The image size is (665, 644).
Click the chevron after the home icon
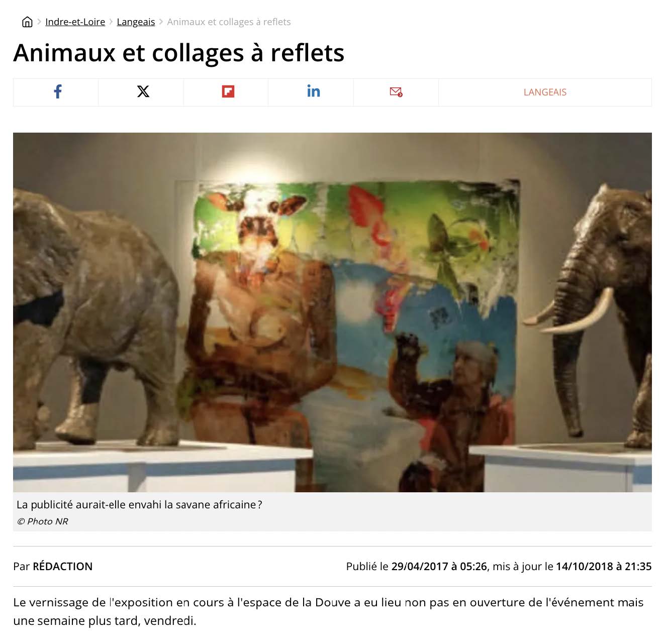39,22
